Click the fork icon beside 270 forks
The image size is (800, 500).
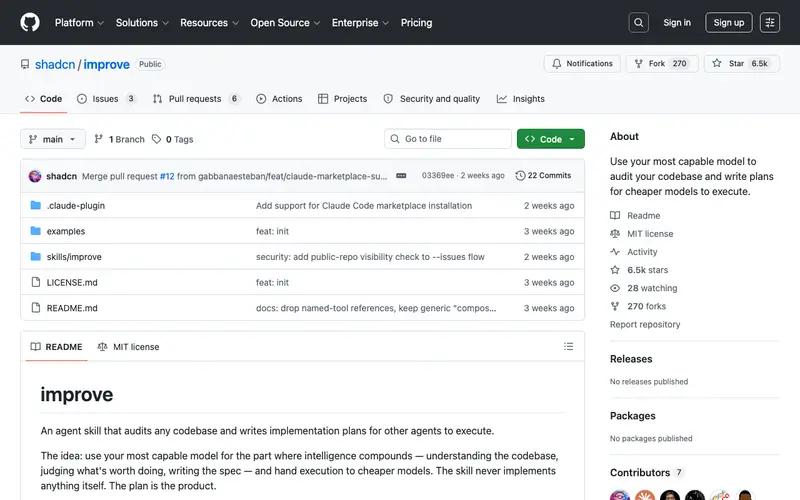[x=615, y=306]
